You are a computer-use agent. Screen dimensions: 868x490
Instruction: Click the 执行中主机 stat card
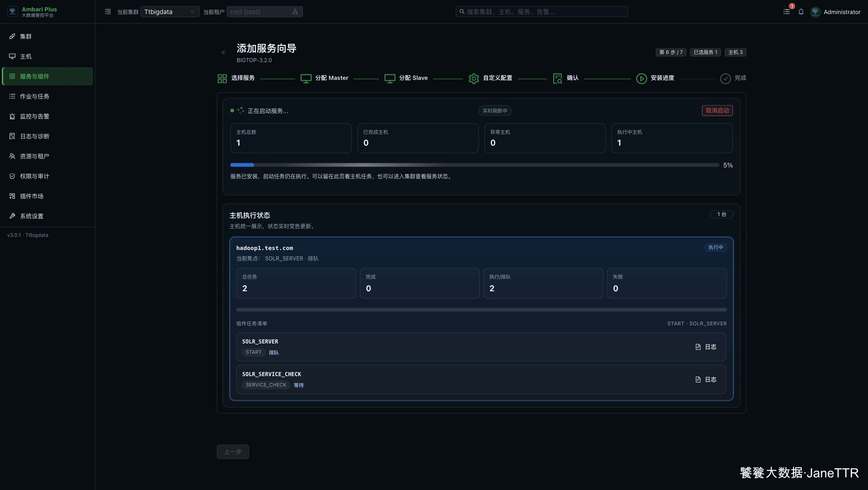coord(672,138)
